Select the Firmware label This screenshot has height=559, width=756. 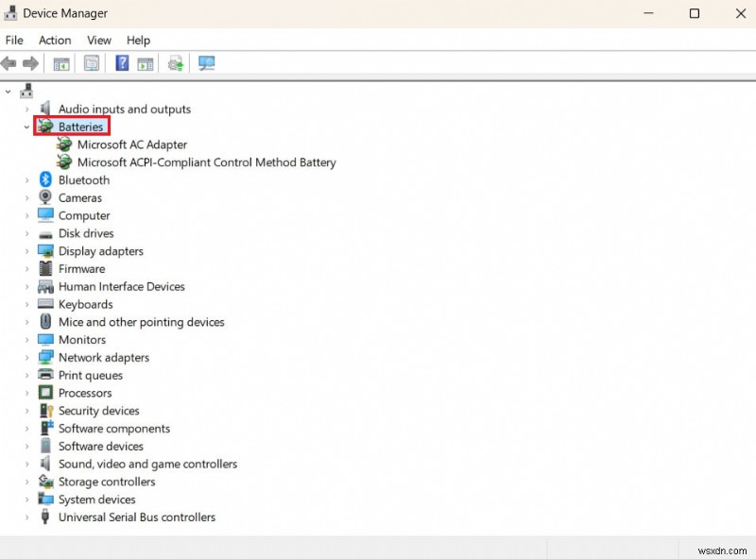[81, 269]
